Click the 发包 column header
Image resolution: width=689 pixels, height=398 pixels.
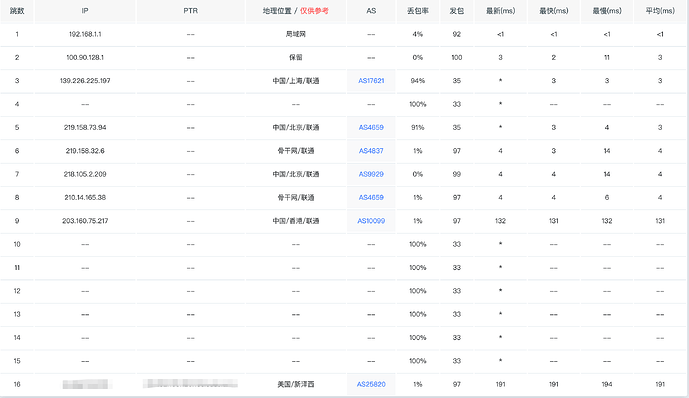457,11
